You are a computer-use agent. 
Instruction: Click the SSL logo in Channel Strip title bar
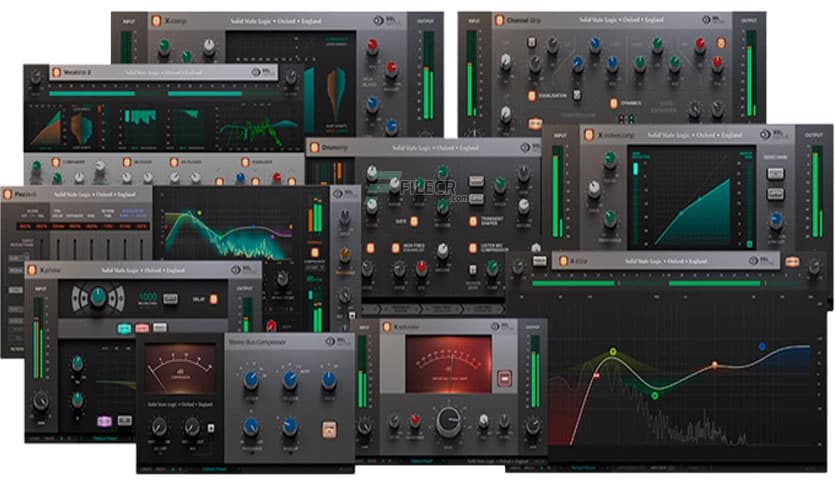pos(712,20)
